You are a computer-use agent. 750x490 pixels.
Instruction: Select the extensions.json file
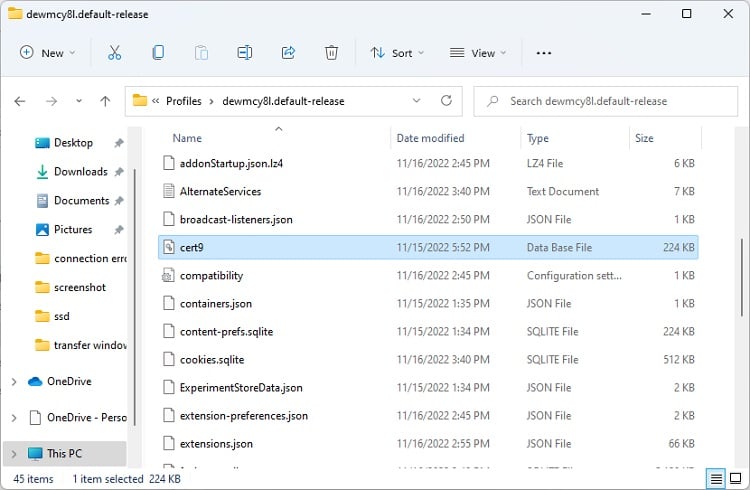428,444
